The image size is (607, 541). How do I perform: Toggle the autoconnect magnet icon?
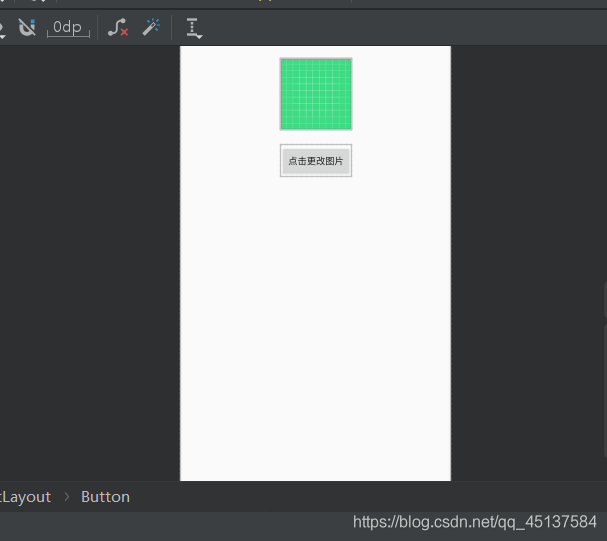point(27,27)
